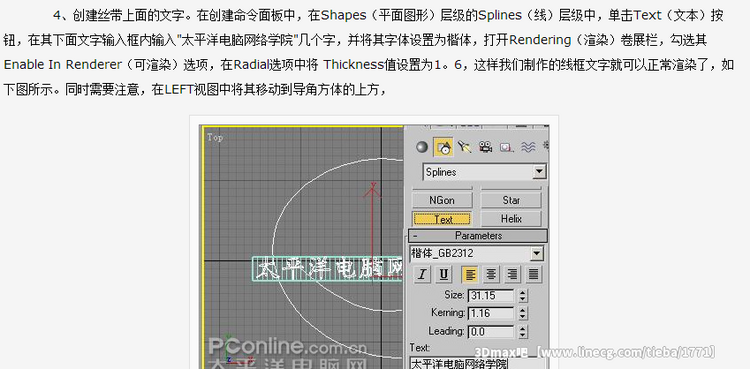Click the Top viewport label
The height and width of the screenshot is (369, 750).
[215, 137]
